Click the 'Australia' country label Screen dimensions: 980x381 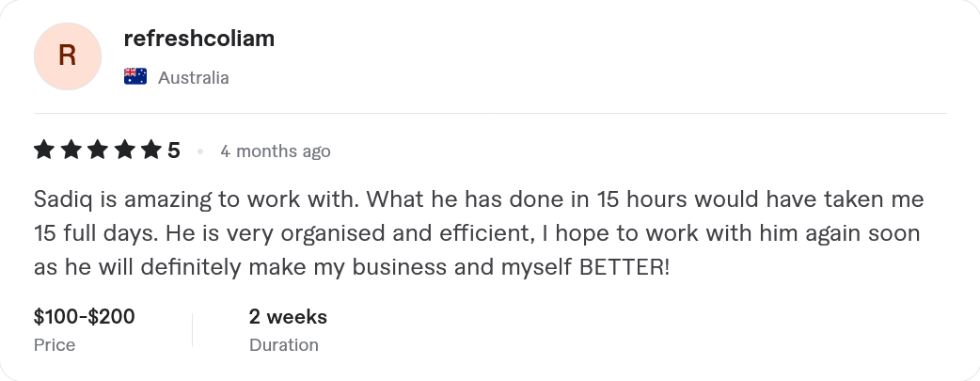click(193, 78)
